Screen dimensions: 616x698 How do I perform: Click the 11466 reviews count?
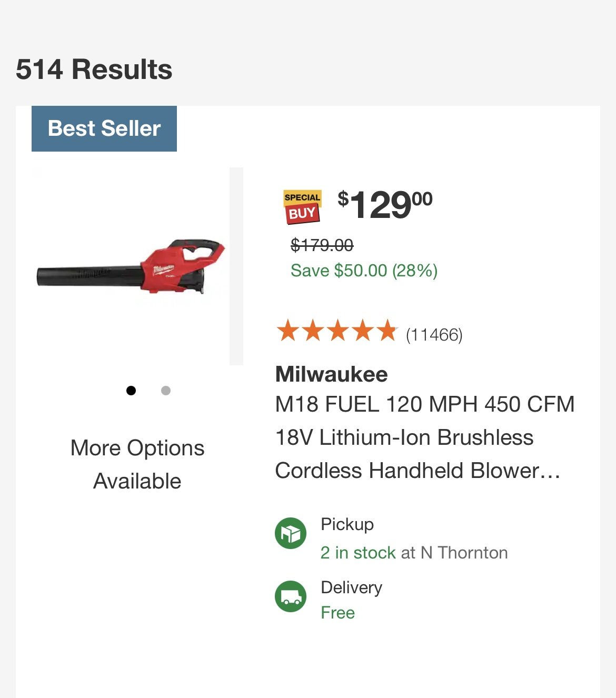pos(434,335)
